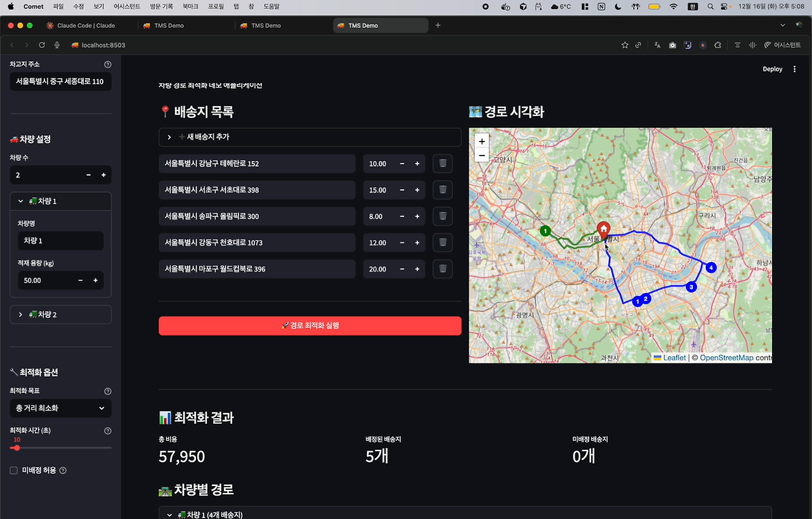Open the 어시스턴트 panel button
Screen dimensions: 812x519
pos(783,45)
